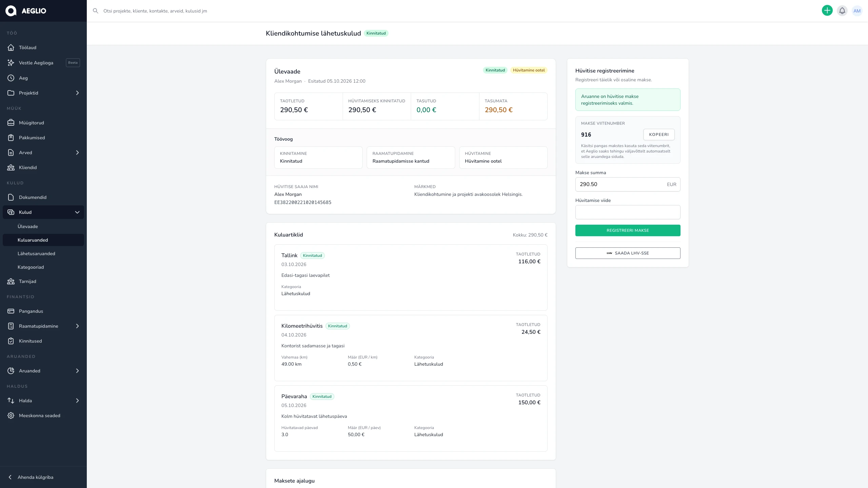Click the Hüvitamine ootel yellow badge
This screenshot has height=488, width=868.
point(529,70)
